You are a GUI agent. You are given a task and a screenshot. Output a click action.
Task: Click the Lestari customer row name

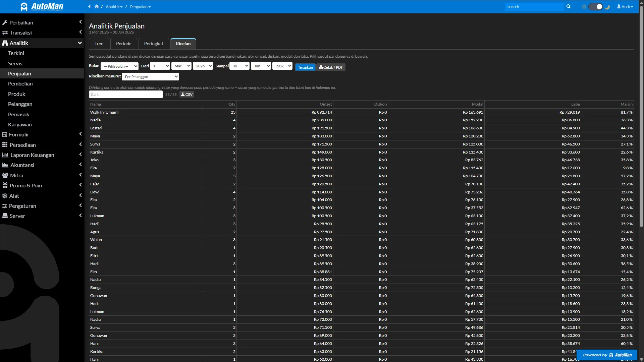point(96,128)
